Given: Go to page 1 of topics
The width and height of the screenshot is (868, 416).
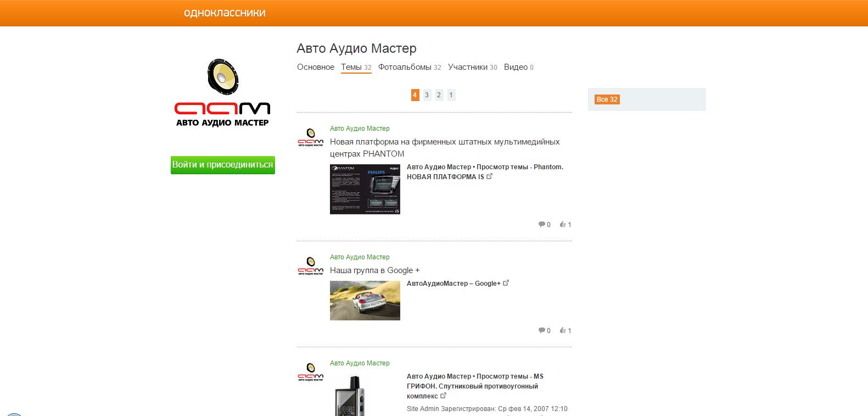Looking at the screenshot, I should [x=451, y=95].
